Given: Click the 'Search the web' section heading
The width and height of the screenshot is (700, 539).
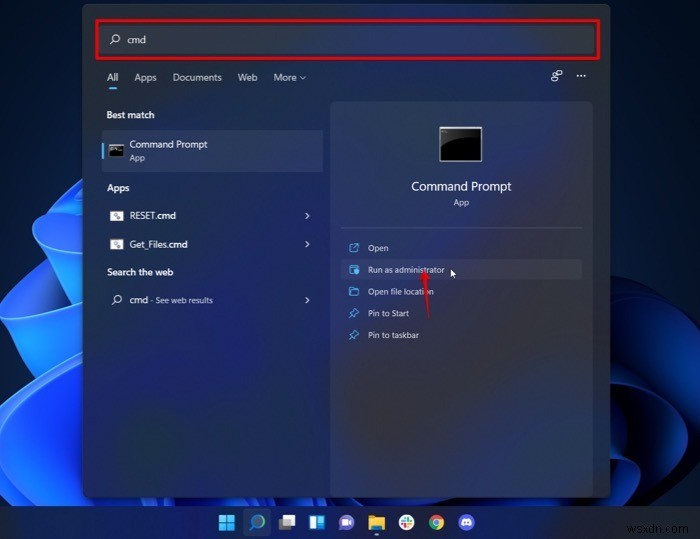Looking at the screenshot, I should coord(140,272).
